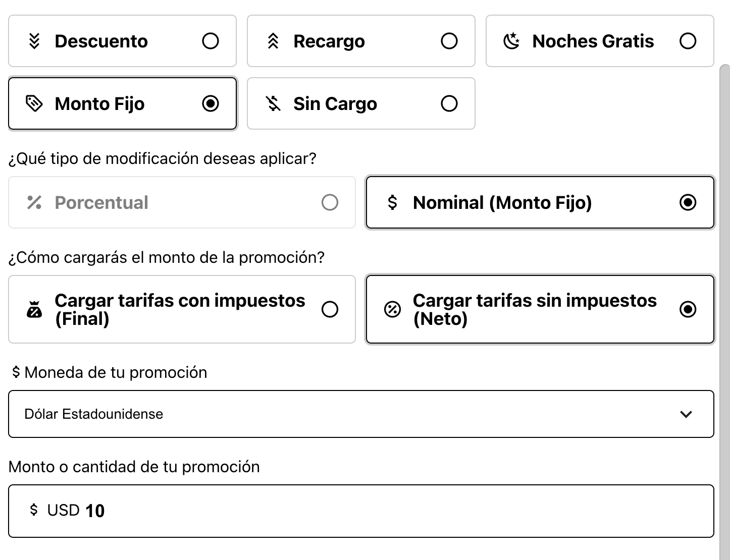This screenshot has height=560, width=730.
Task: Click the dollar icon beside Moneda de tu promoción
Action: tap(16, 372)
